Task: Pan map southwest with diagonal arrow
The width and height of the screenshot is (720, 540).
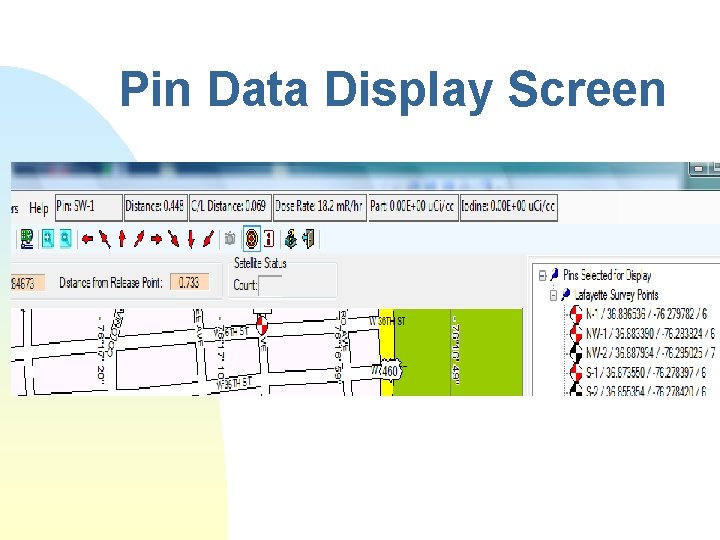Action: [208, 239]
